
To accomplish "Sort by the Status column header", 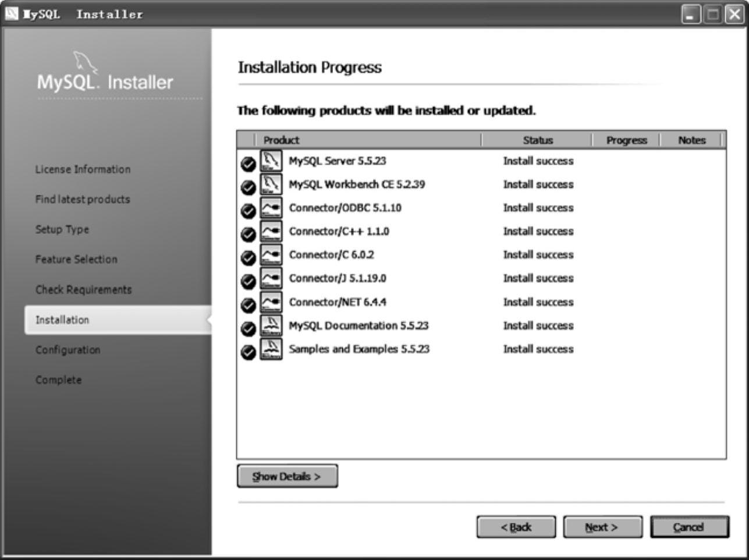I will tap(537, 140).
